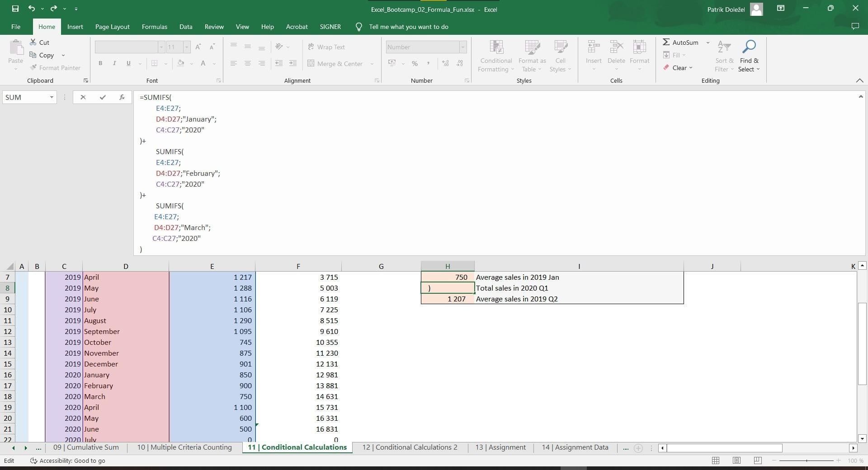Cancel the formula entry with X icon
The height and width of the screenshot is (470, 868).
coord(83,97)
